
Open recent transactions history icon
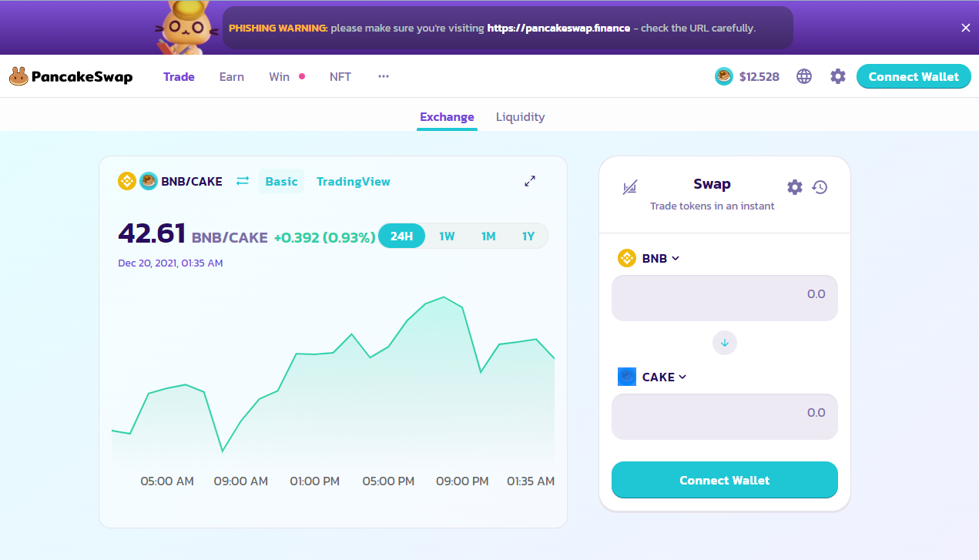point(820,186)
